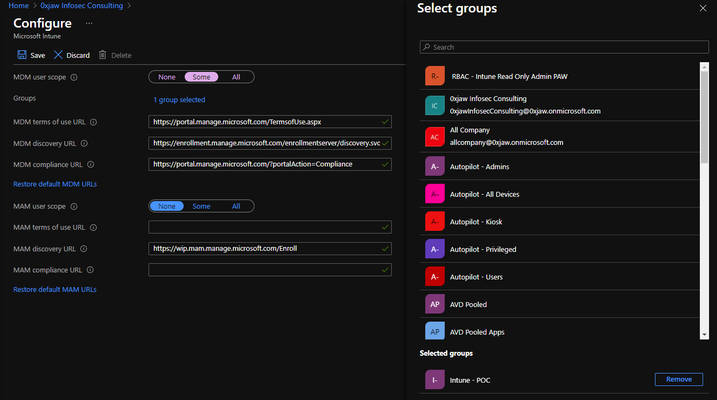This screenshot has width=717, height=400.
Task: Click the group list scrollbar thumb
Action: click(704, 117)
